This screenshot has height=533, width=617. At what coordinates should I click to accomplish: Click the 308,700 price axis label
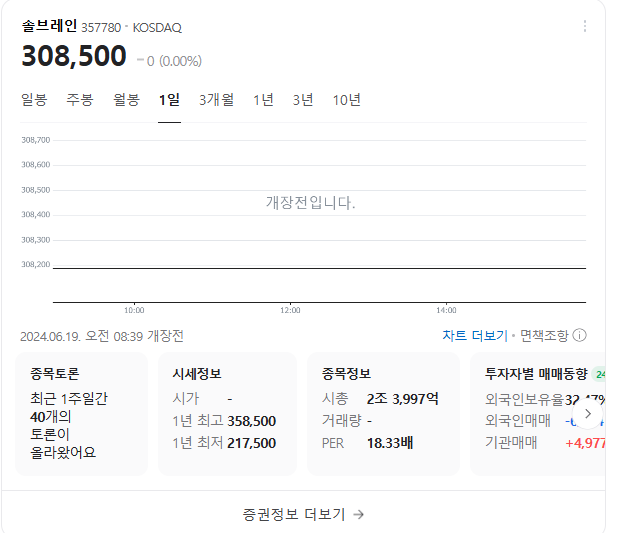(x=36, y=140)
